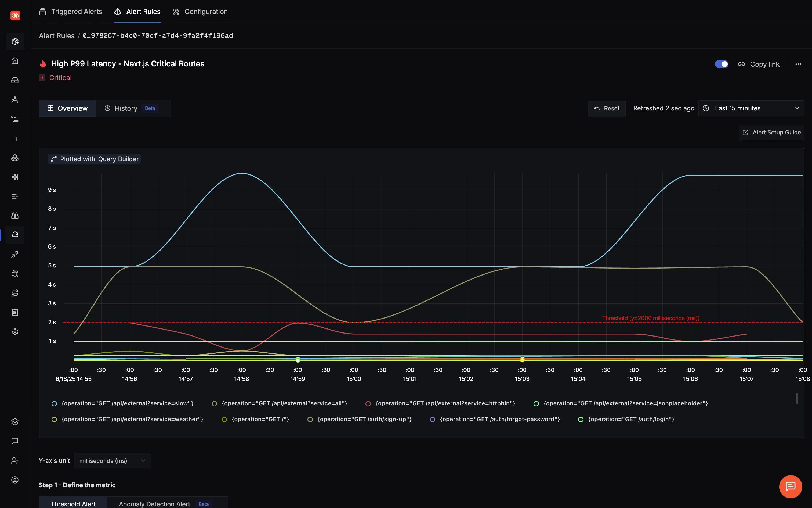Click the yellow data point at 15:03
This screenshot has width=812, height=508.
coord(522,360)
